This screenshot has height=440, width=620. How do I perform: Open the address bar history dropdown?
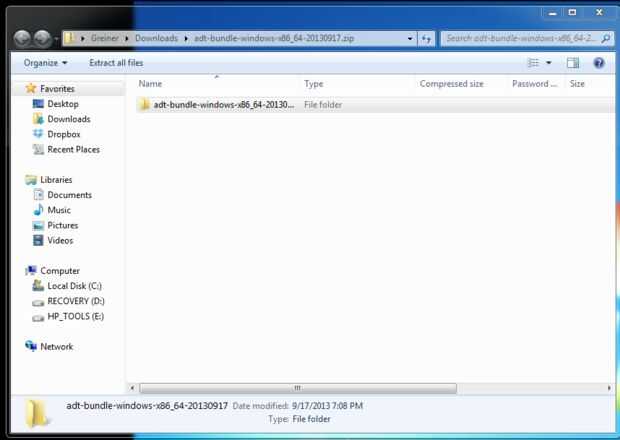click(410, 39)
